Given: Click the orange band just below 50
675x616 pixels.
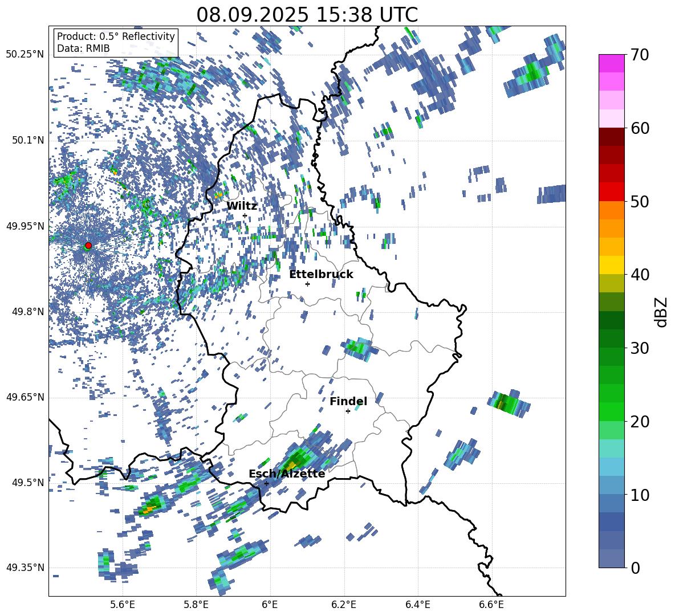Looking at the screenshot, I should point(611,210).
